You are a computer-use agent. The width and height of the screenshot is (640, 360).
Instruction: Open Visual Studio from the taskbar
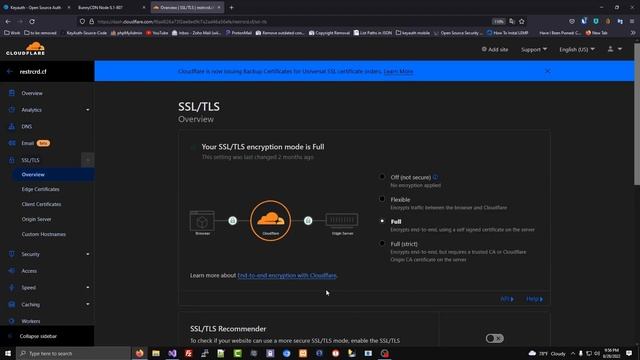(172, 353)
